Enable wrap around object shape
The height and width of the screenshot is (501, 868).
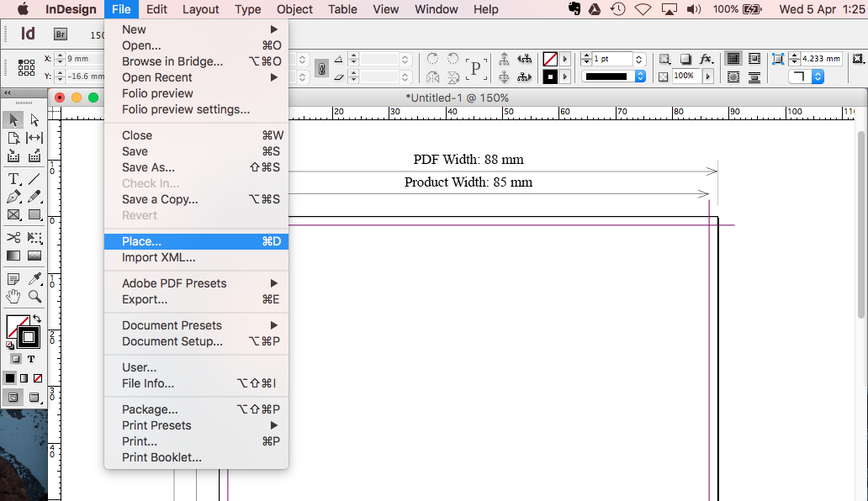coord(733,76)
